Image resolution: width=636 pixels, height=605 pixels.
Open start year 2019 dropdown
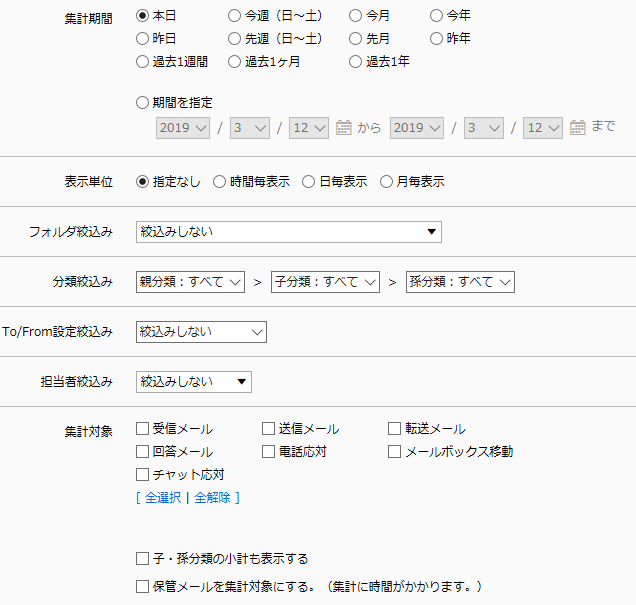183,128
